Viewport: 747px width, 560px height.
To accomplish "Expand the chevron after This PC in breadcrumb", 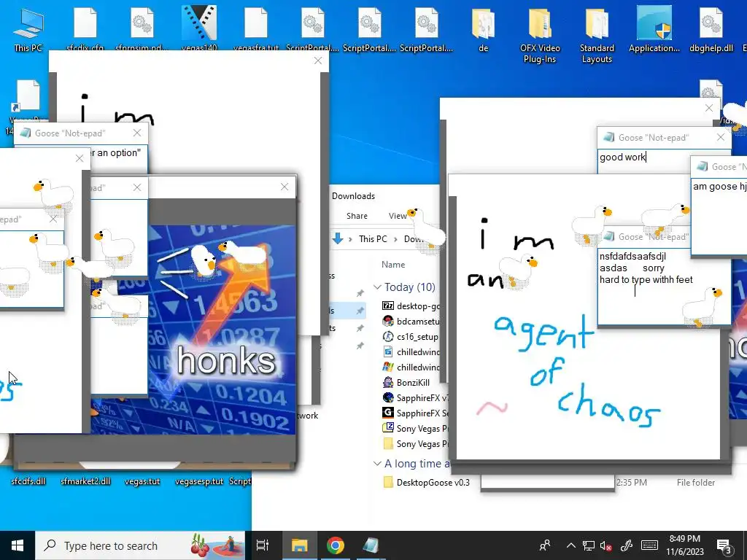I will [x=395, y=239].
